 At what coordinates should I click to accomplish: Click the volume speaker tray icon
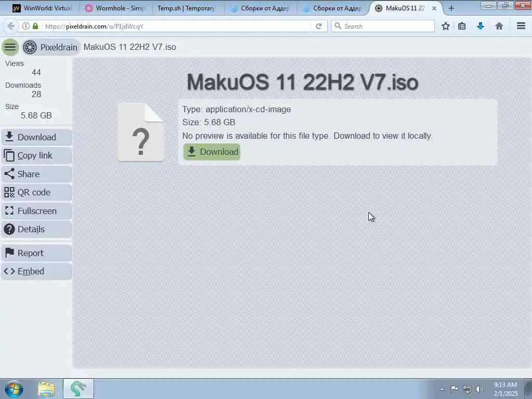480,389
